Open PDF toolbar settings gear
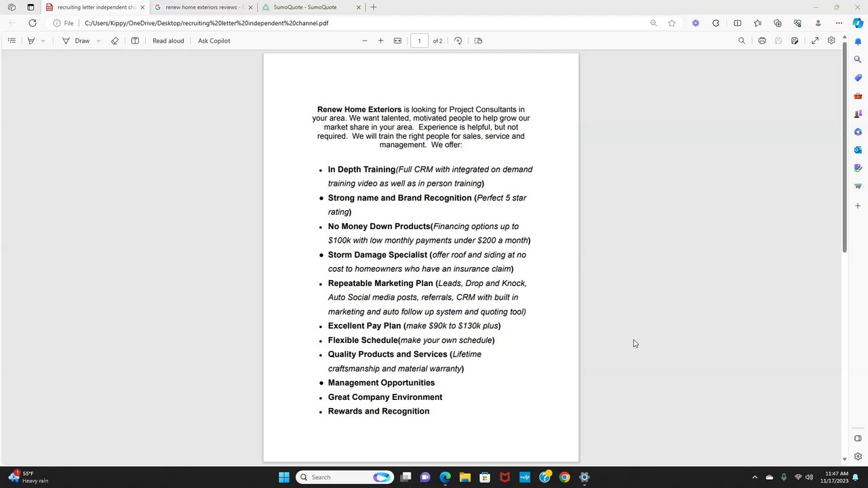This screenshot has height=488, width=868. (831, 41)
